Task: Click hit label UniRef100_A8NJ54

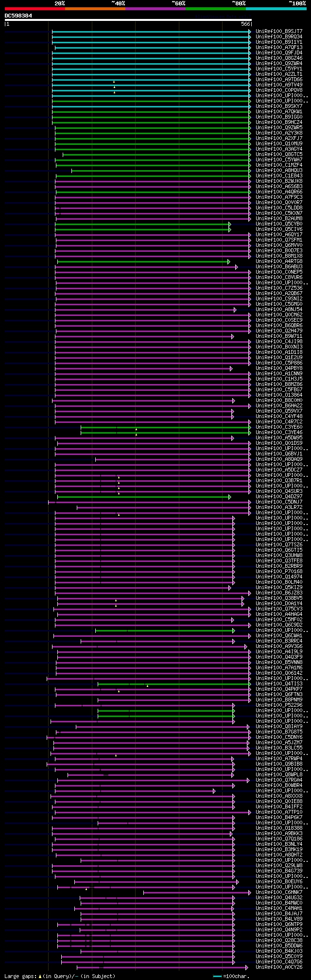Action: [x=279, y=310]
